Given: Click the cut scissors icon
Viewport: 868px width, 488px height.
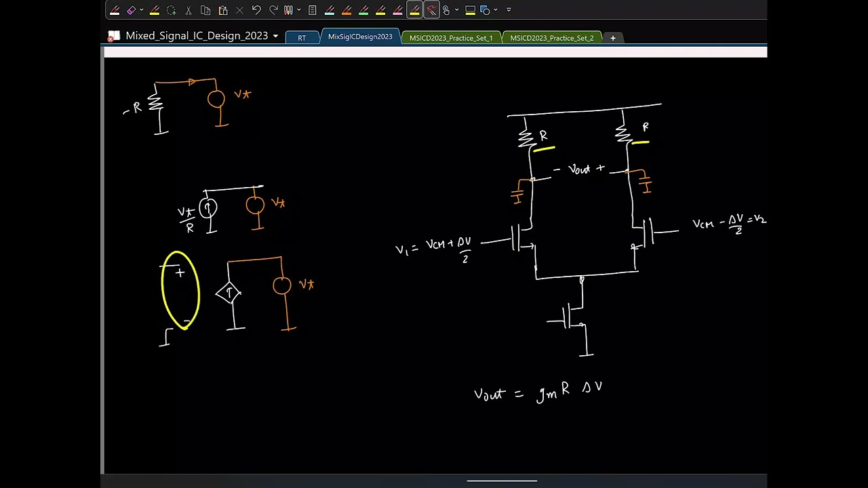Looking at the screenshot, I should click(188, 10).
